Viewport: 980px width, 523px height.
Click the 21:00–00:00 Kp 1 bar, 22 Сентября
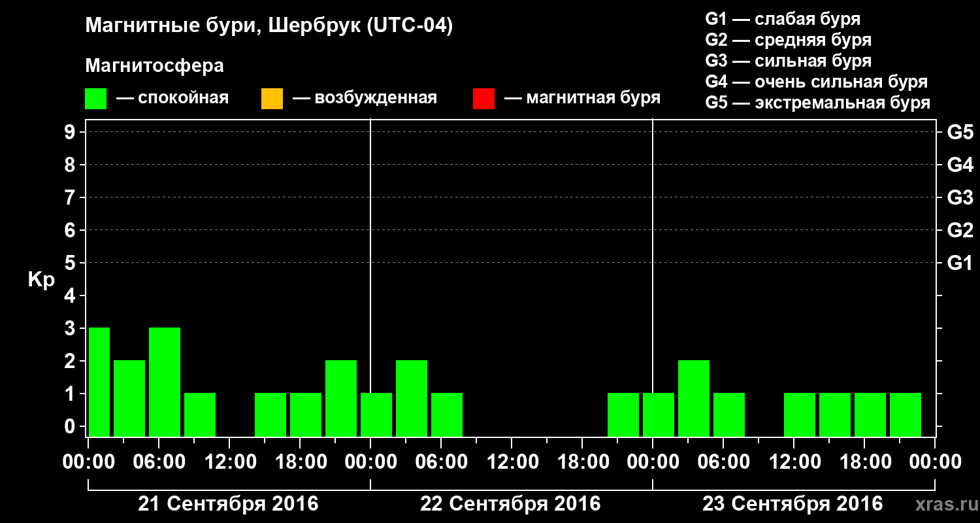(x=623, y=414)
